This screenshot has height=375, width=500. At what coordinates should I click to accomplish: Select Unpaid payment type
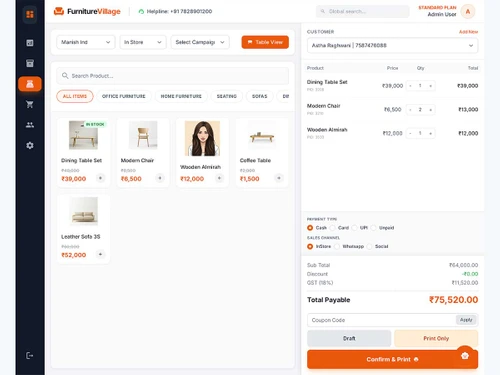[373, 228]
